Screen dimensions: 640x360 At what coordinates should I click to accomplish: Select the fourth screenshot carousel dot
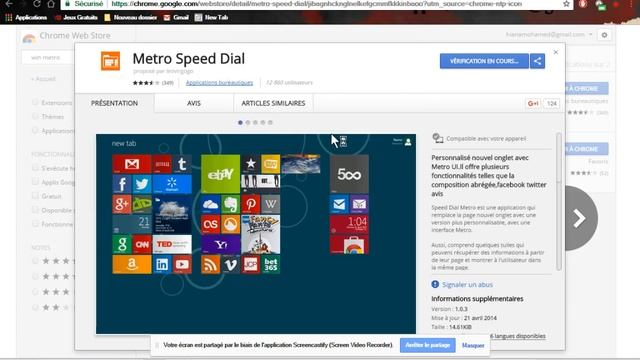click(x=263, y=122)
